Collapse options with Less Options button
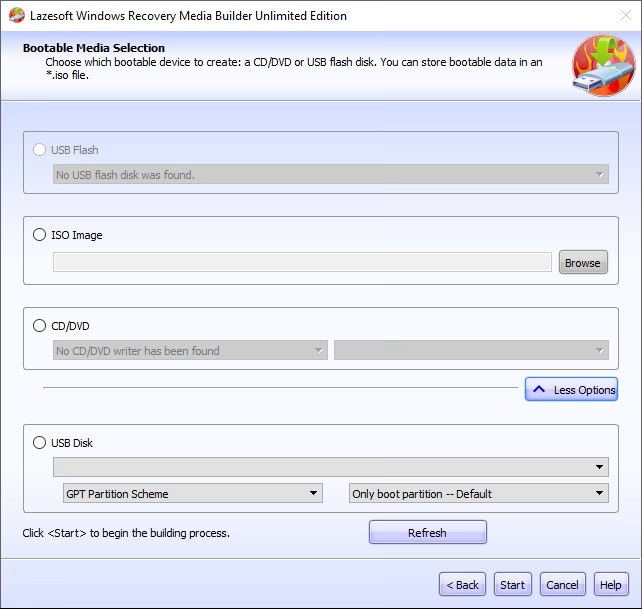The image size is (642, 609). click(x=571, y=389)
